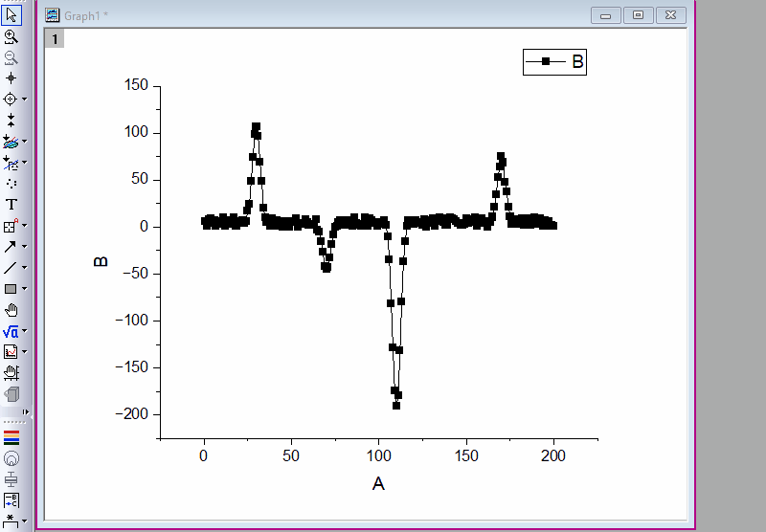Select the Pan hand tool

[x=11, y=310]
